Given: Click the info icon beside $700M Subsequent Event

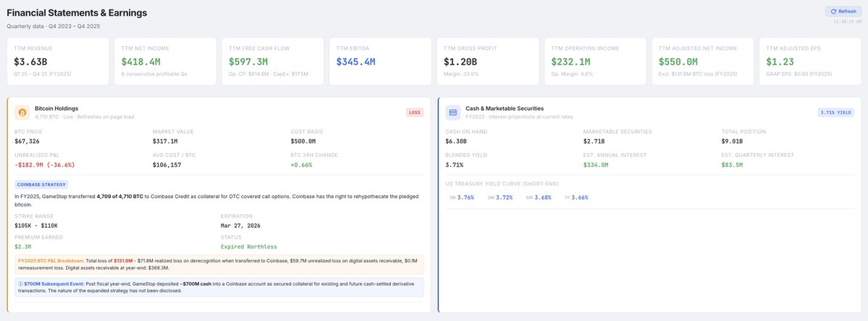Looking at the screenshot, I should (x=20, y=283).
